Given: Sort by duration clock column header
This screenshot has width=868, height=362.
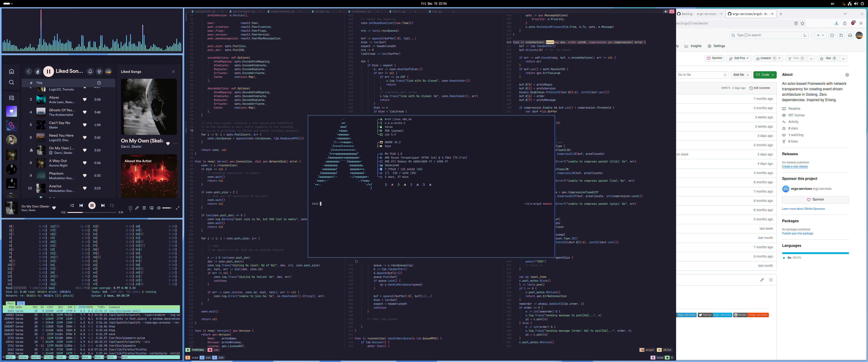Looking at the screenshot, I should [x=99, y=83].
